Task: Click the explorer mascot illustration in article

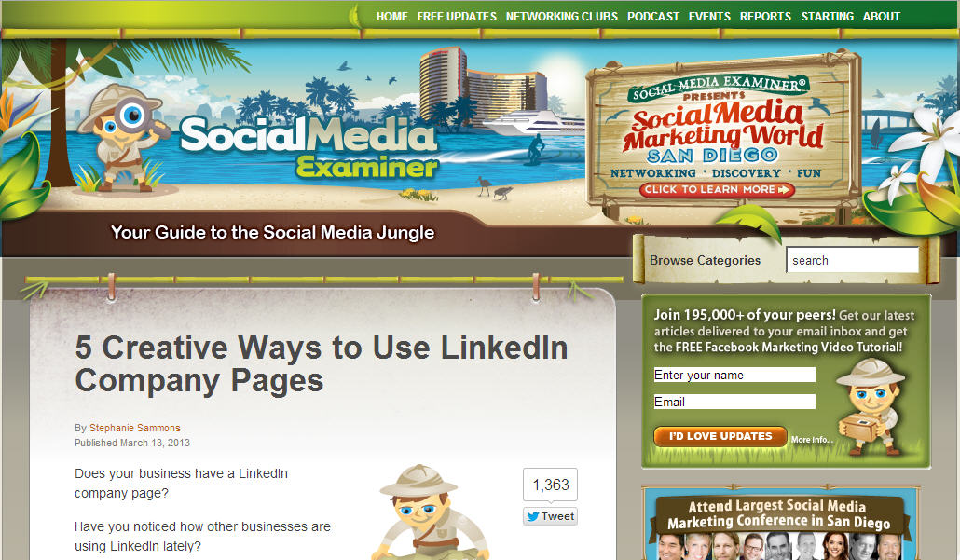Action: (x=429, y=512)
